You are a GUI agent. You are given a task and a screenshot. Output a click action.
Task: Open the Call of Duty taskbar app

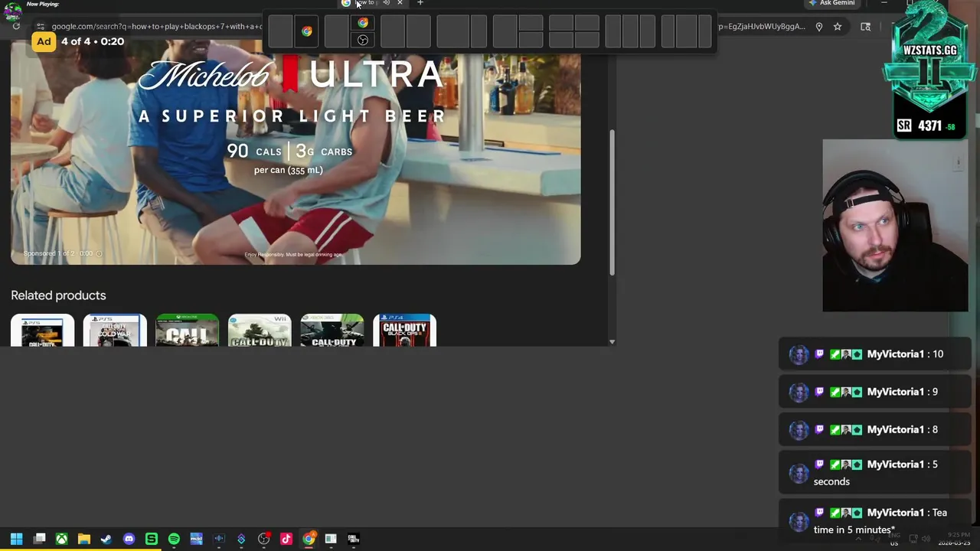click(353, 539)
